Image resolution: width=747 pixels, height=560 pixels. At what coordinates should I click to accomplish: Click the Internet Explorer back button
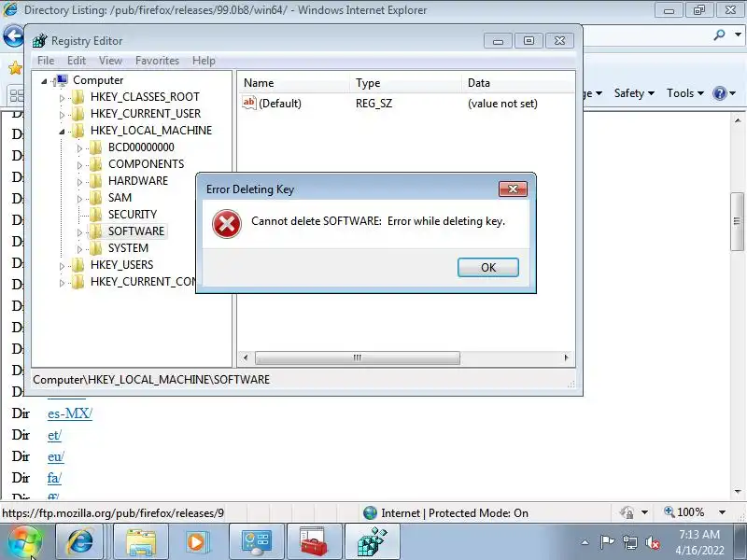click(x=13, y=35)
